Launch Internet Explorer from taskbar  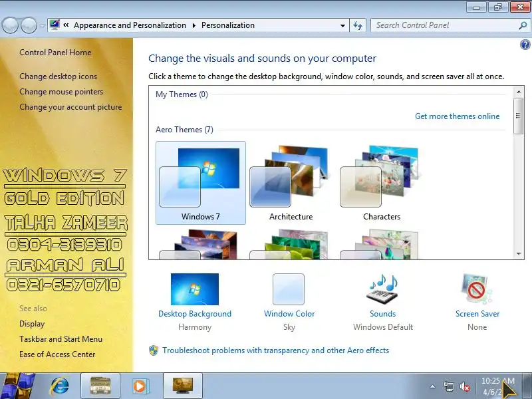[59, 386]
